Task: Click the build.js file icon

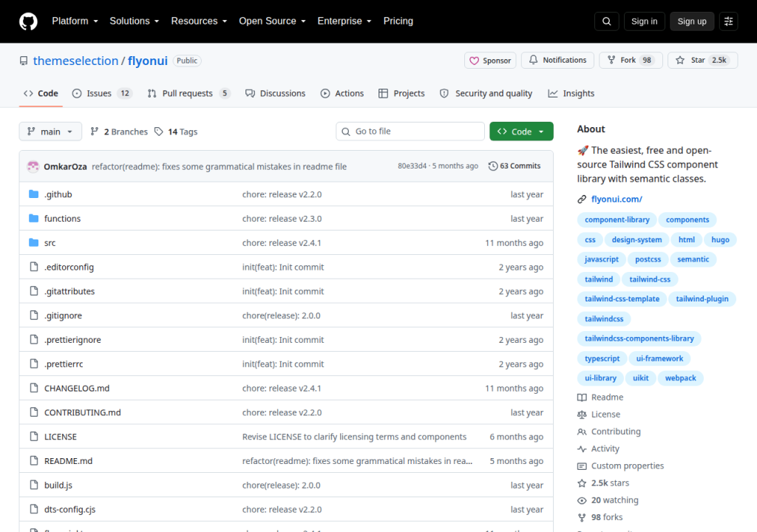Action: 34,485
